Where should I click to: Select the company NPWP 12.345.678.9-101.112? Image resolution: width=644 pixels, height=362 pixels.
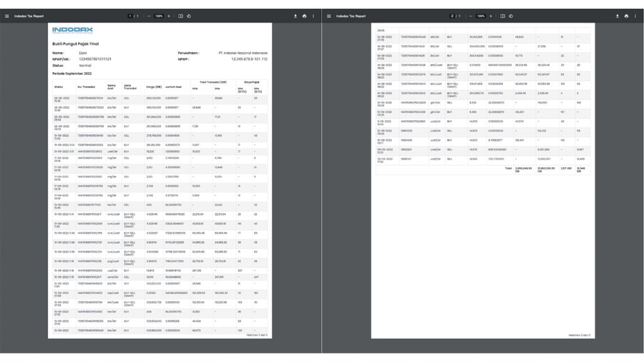point(249,59)
